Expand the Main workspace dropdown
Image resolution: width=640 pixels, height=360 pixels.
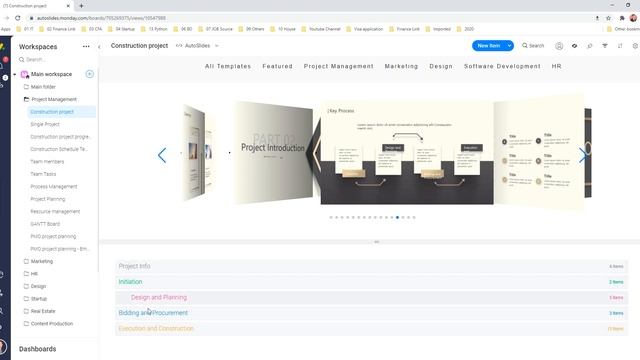[15, 74]
